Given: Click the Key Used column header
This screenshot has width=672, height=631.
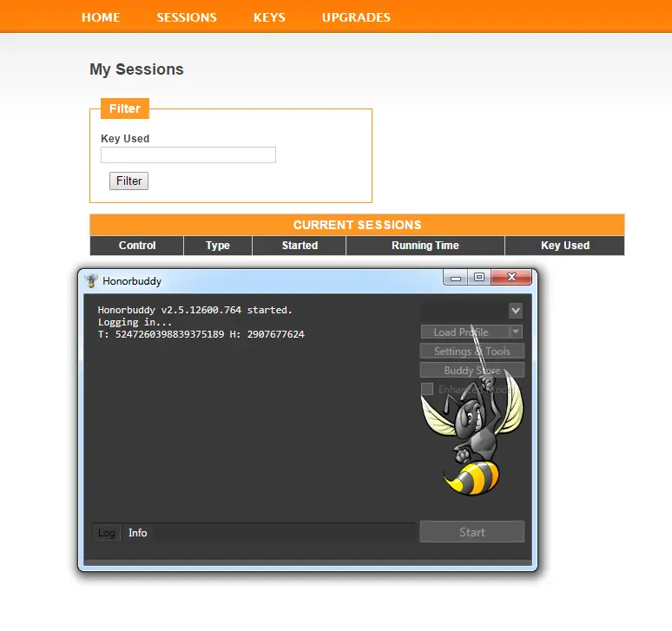Looking at the screenshot, I should 565,246.
